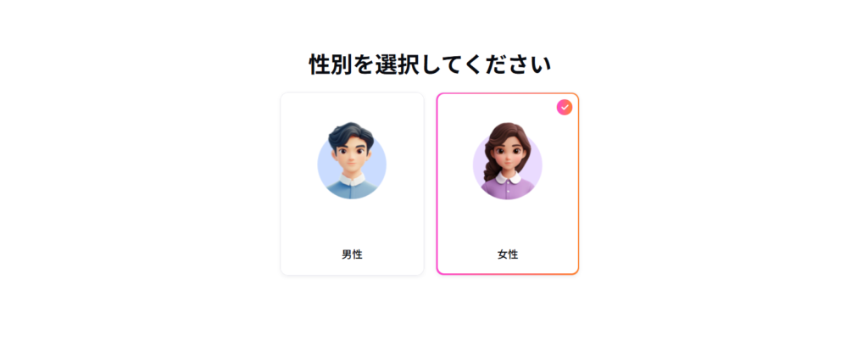The image size is (868, 352).
Task: Click the 女性 text label
Action: 508,254
